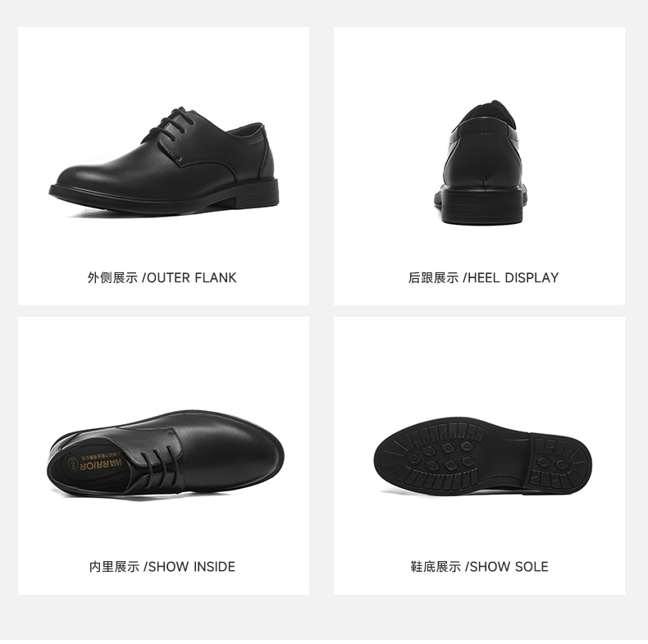View the shoe sole photo
The width and height of the screenshot is (648, 644).
(482, 456)
